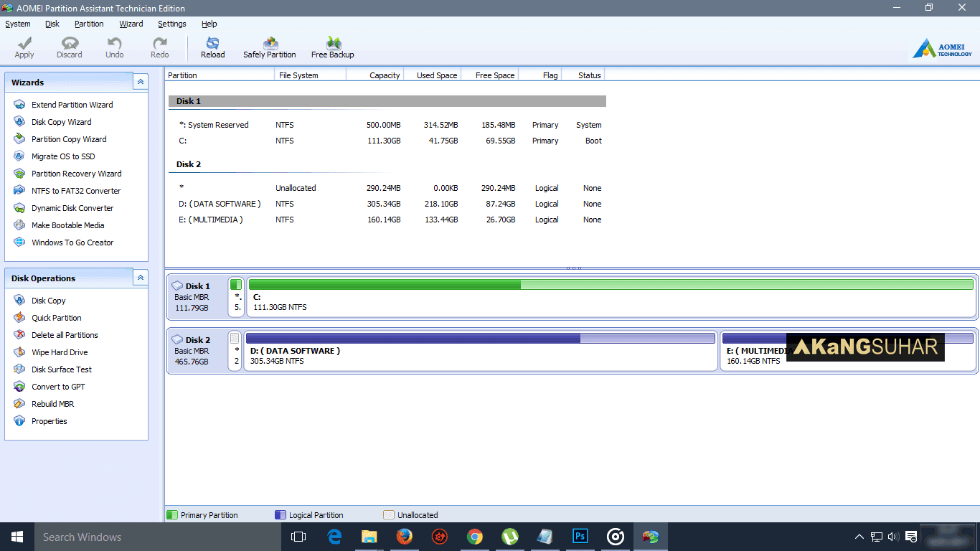Open the Disk menu
980x551 pixels.
coord(52,24)
